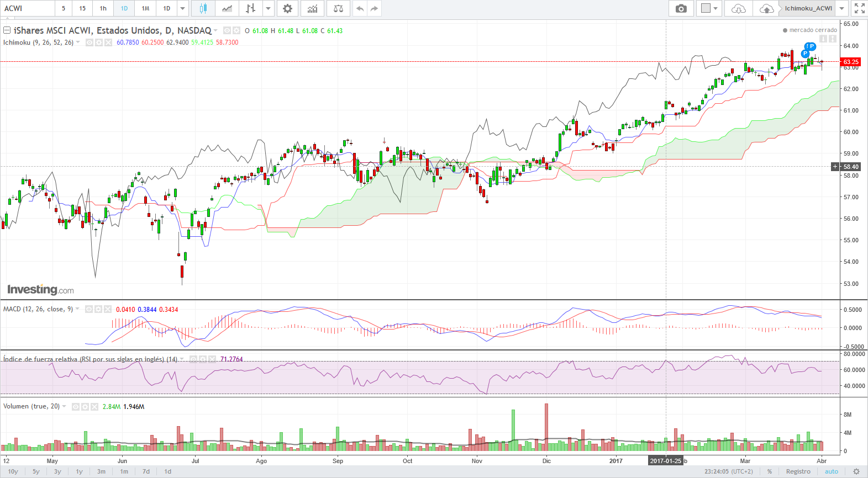Select highlighted 1D interval
Screen dimensions: 868x478
124,8
